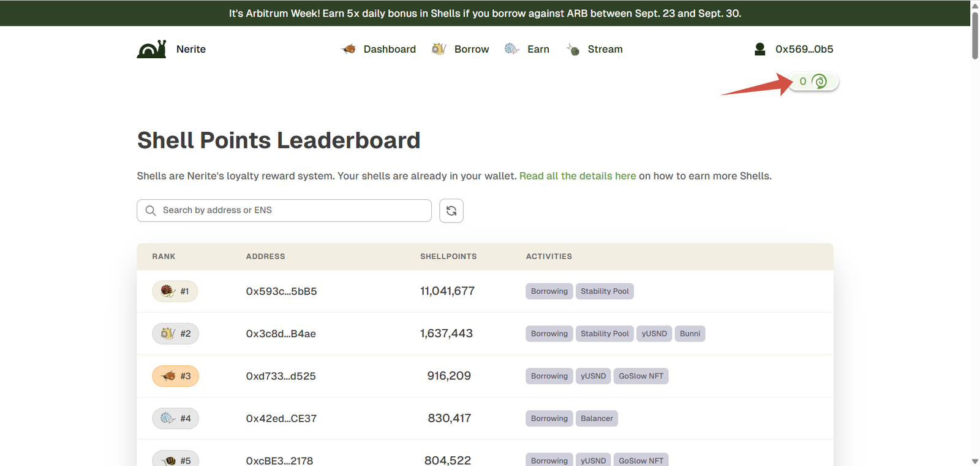Click the Dashboard snail icon

point(349,49)
